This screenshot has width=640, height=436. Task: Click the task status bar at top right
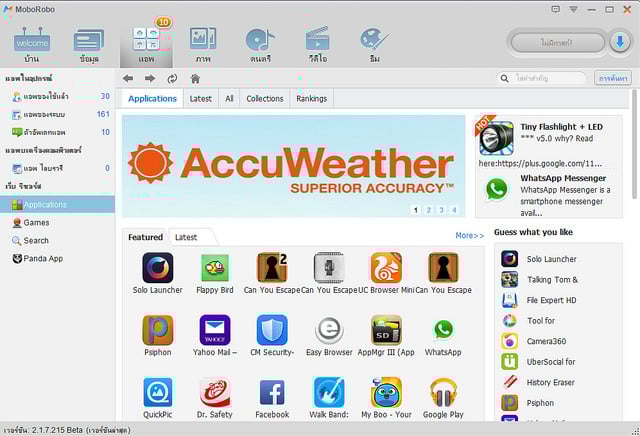click(557, 42)
